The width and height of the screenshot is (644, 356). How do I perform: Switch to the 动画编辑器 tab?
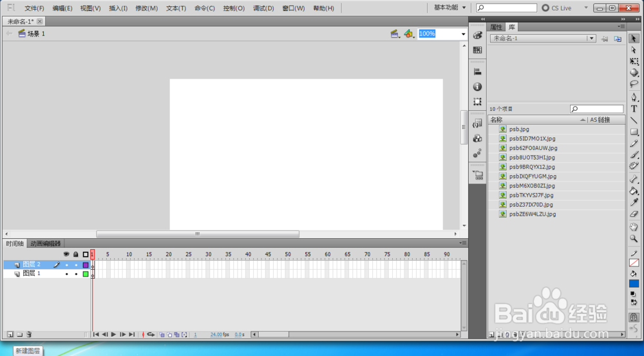tap(46, 243)
